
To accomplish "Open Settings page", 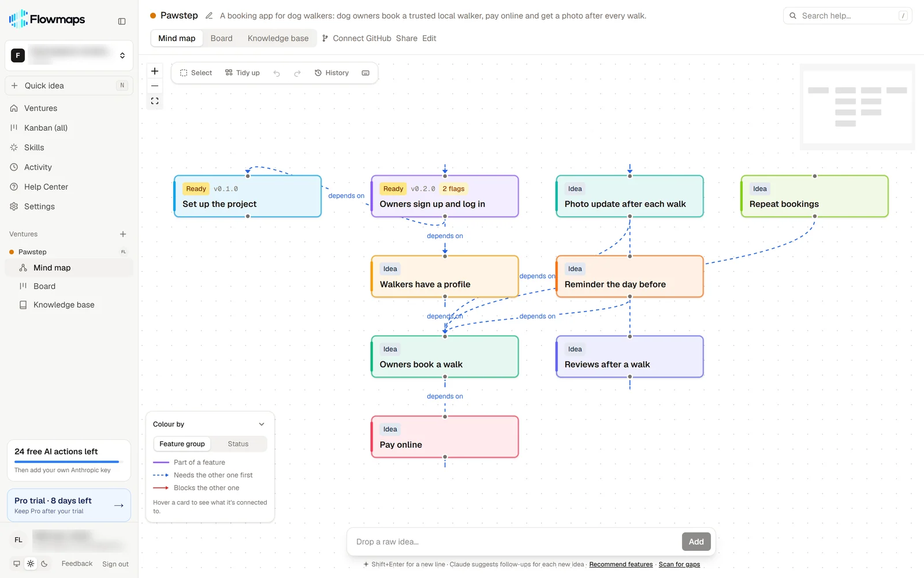I will [x=69, y=206].
